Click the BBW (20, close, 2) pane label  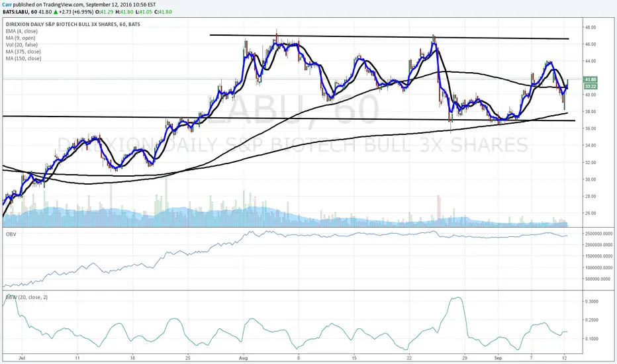tap(26, 297)
